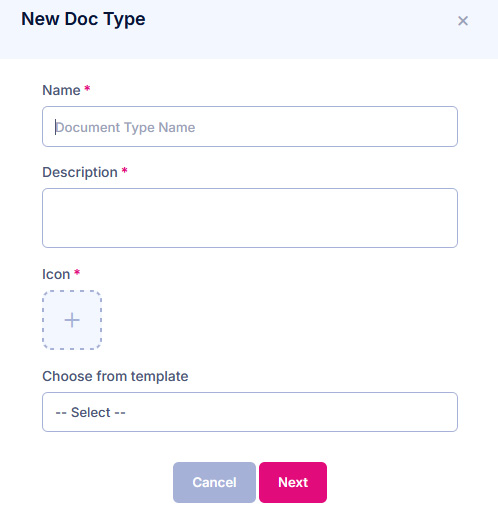
Task: Open the dashed icon upload box
Action: [x=72, y=320]
